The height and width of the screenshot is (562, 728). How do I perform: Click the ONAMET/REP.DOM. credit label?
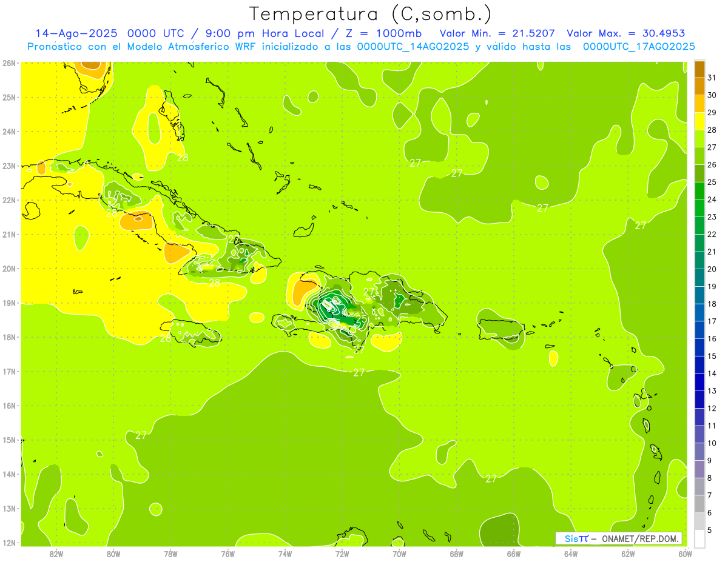(641, 538)
